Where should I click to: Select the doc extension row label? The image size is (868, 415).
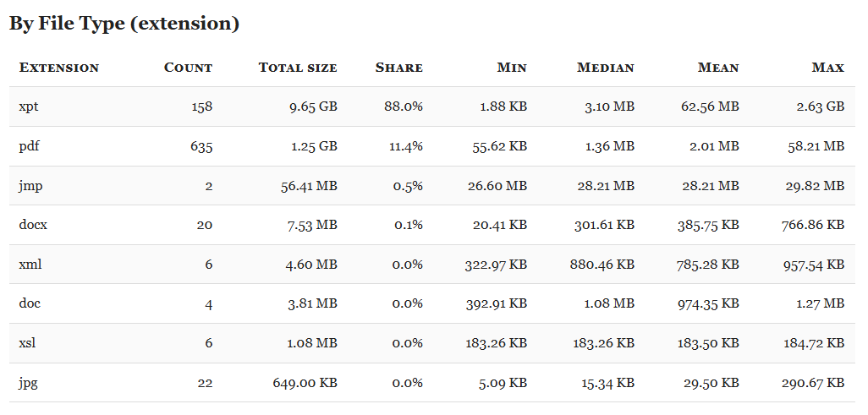point(30,303)
